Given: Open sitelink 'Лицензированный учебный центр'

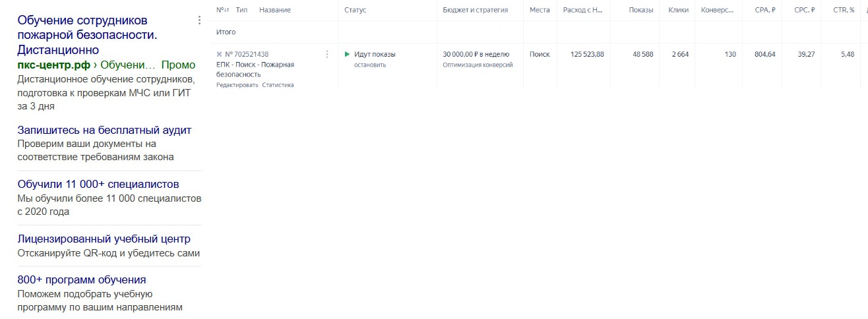Looking at the screenshot, I should coord(104,239).
